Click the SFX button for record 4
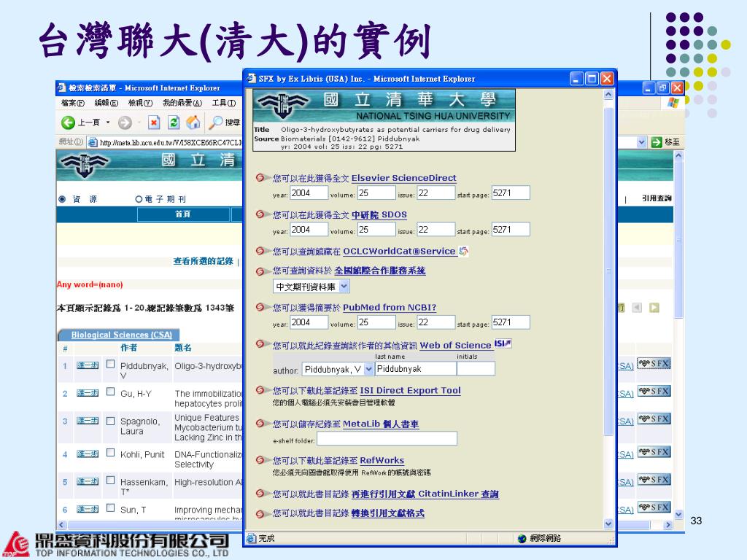 654,452
